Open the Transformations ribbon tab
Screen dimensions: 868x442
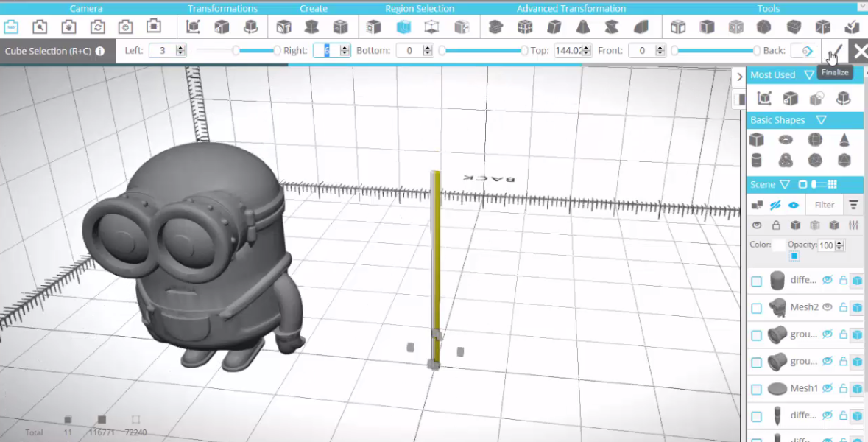click(x=222, y=8)
